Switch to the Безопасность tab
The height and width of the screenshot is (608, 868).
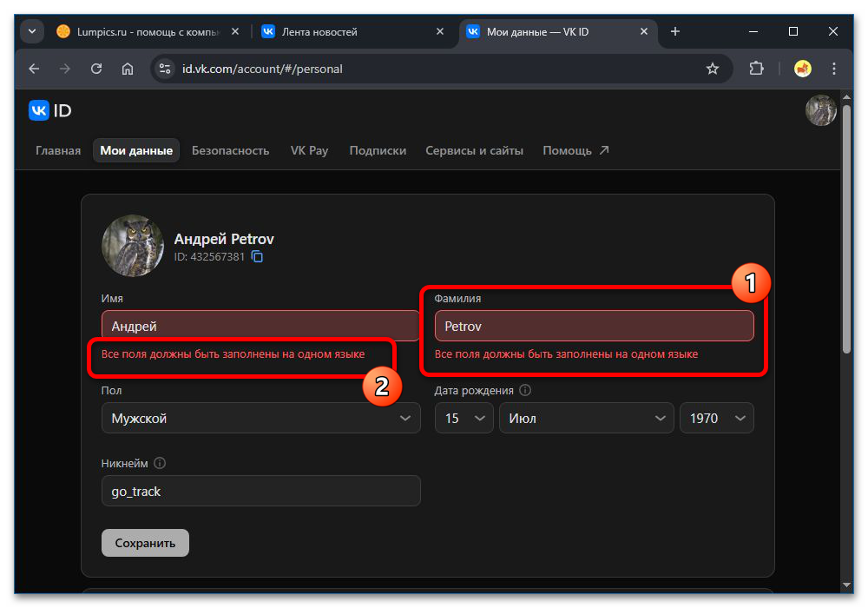230,150
